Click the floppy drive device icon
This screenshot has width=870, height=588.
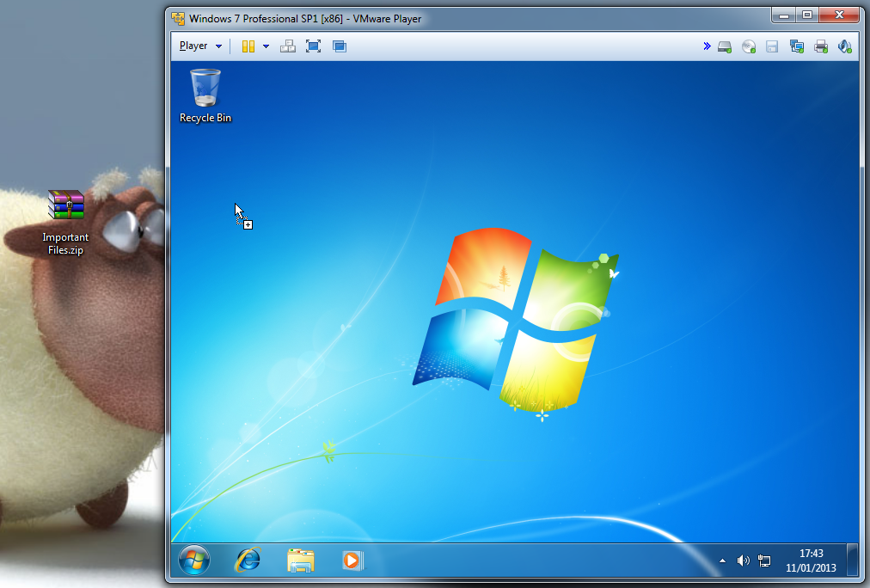(772, 46)
